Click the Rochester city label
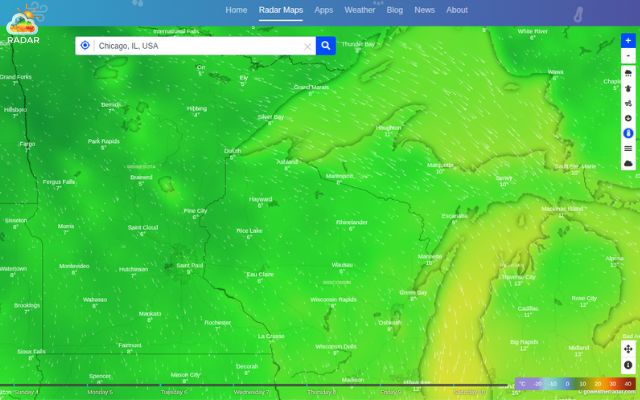 pos(218,322)
